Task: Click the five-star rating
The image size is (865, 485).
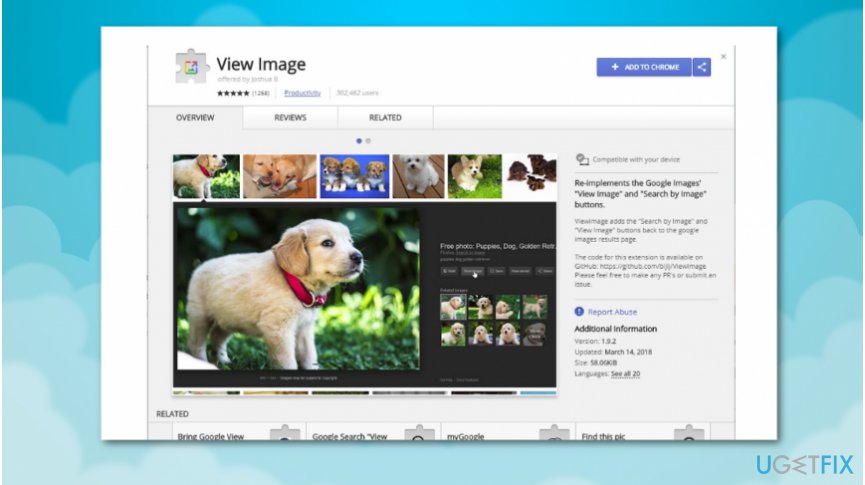Action: point(233,93)
